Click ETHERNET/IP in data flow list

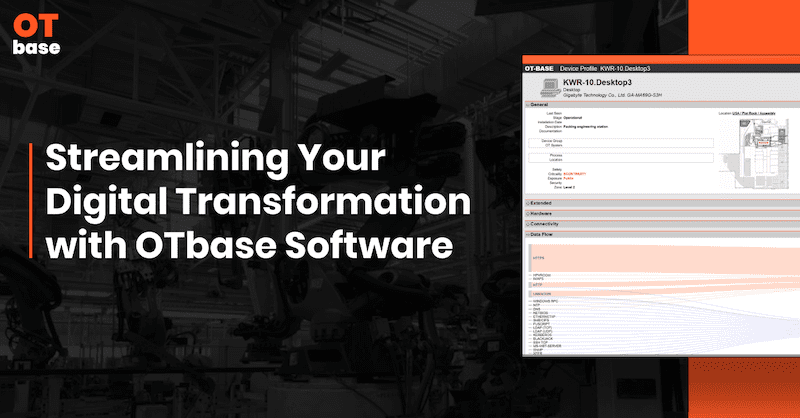544,316
